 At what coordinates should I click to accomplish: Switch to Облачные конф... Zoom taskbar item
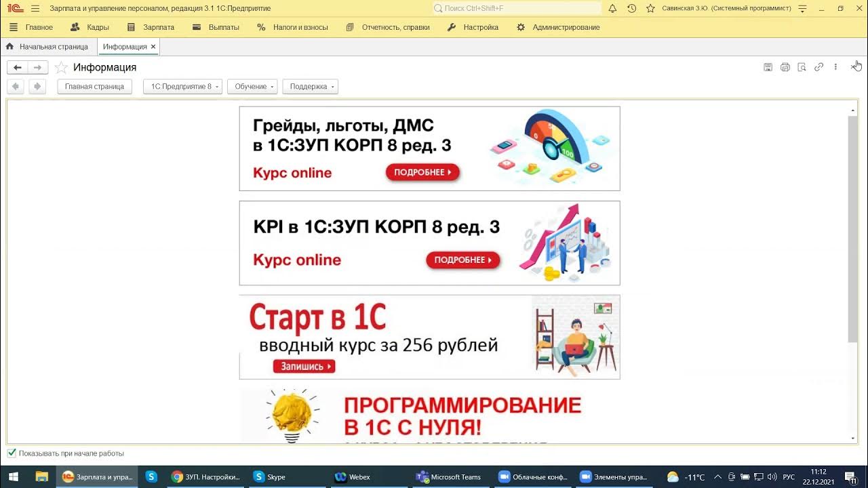point(534,476)
